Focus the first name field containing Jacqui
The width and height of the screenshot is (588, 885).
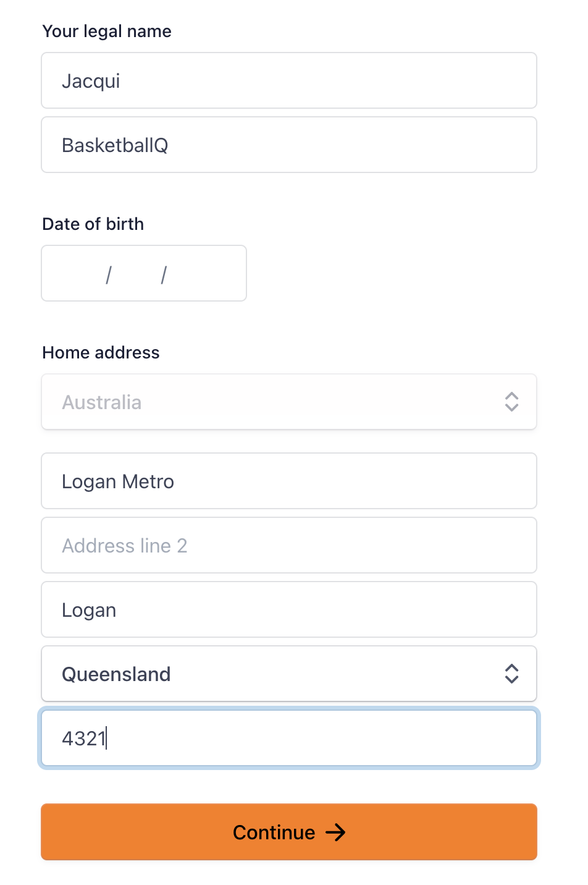[289, 80]
